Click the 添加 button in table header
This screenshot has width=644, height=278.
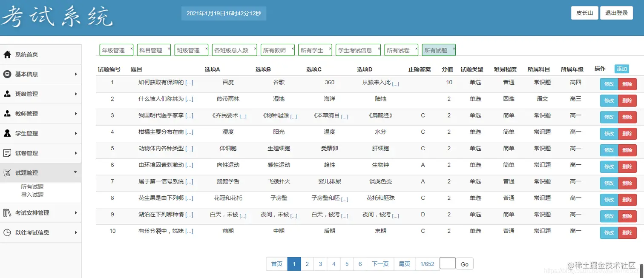pos(621,69)
